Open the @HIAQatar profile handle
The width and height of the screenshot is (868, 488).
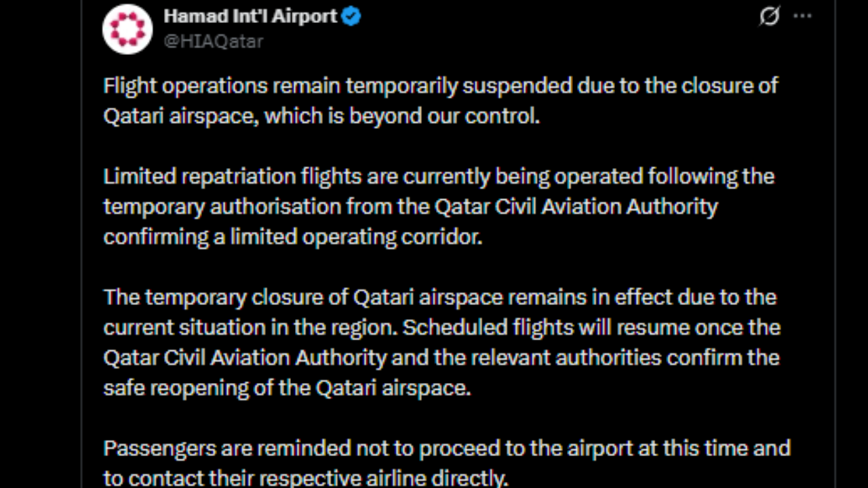(x=214, y=41)
